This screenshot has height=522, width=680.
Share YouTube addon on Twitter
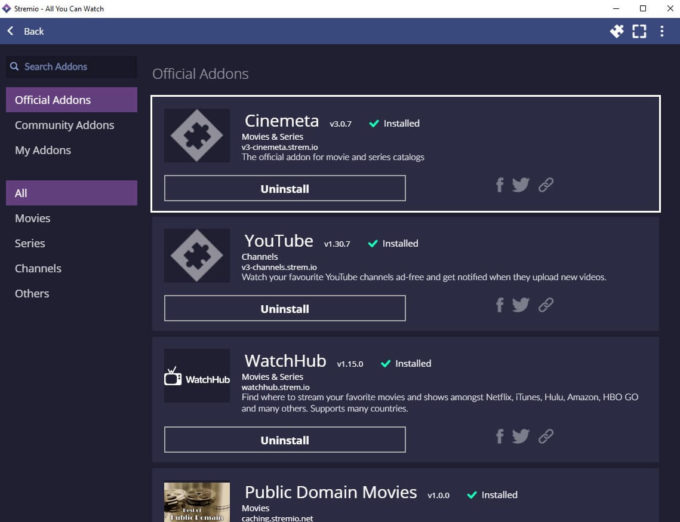[x=521, y=305]
